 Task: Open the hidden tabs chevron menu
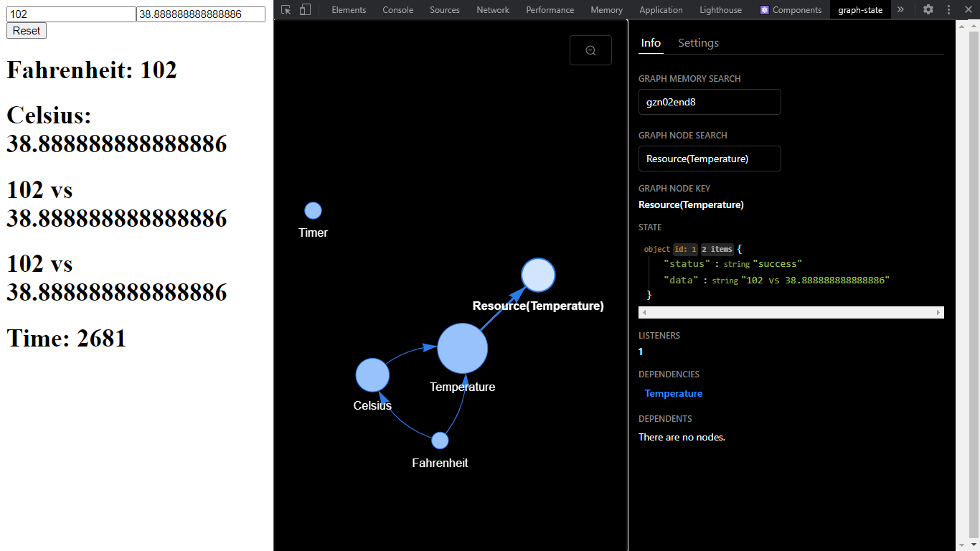pyautogui.click(x=901, y=9)
